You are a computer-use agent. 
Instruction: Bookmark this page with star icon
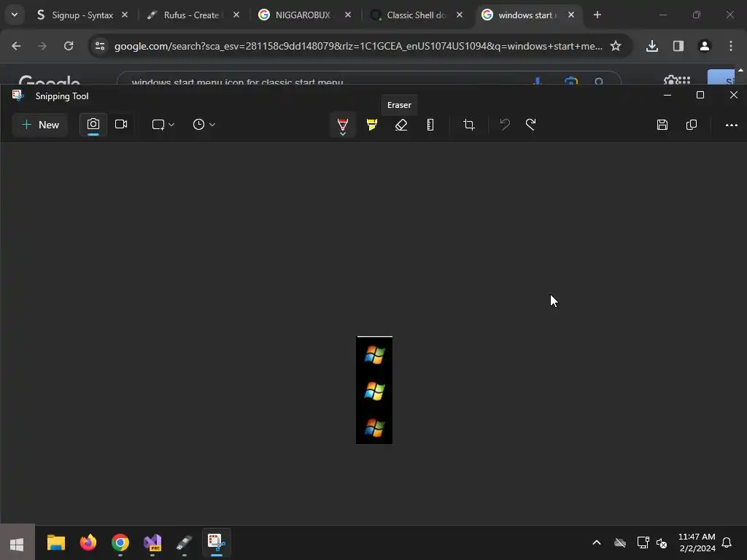pyautogui.click(x=616, y=46)
